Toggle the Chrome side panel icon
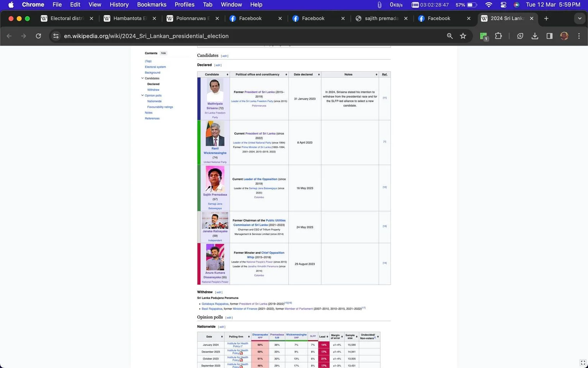Viewport: 588px width, 368px height. (x=549, y=36)
